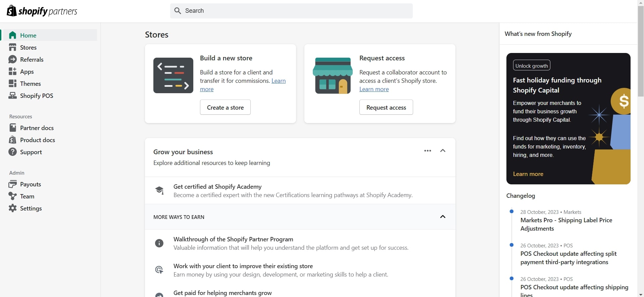The height and width of the screenshot is (297, 644).
Task: Click the Apps grid icon
Action: click(13, 71)
